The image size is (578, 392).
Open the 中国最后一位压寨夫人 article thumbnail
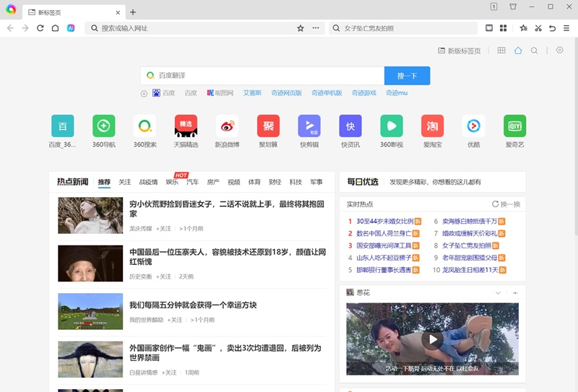pyautogui.click(x=90, y=263)
